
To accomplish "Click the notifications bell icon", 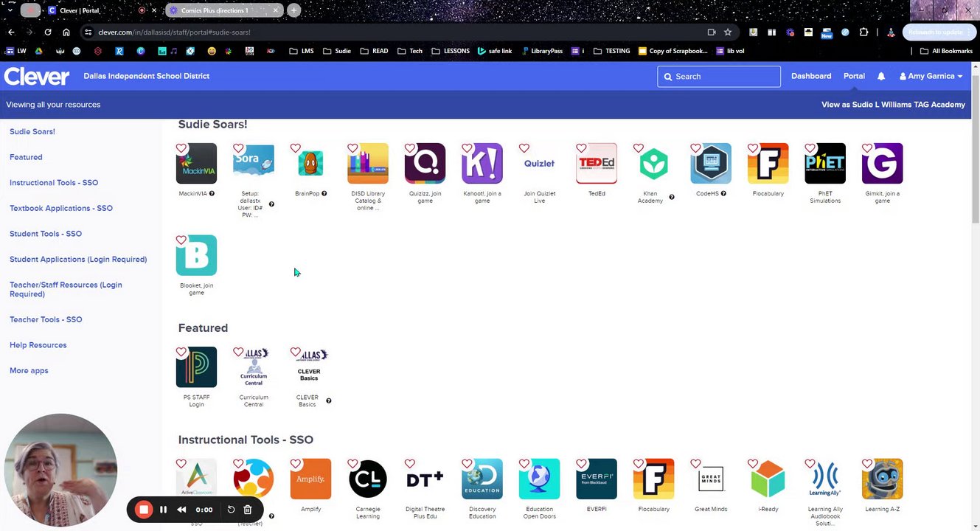I will point(881,76).
